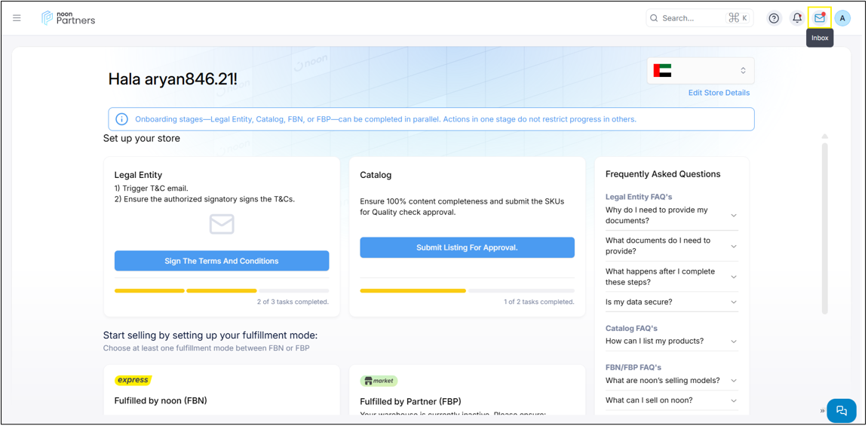Click the market badge
Screen dimensions: 868x426
[379, 381]
